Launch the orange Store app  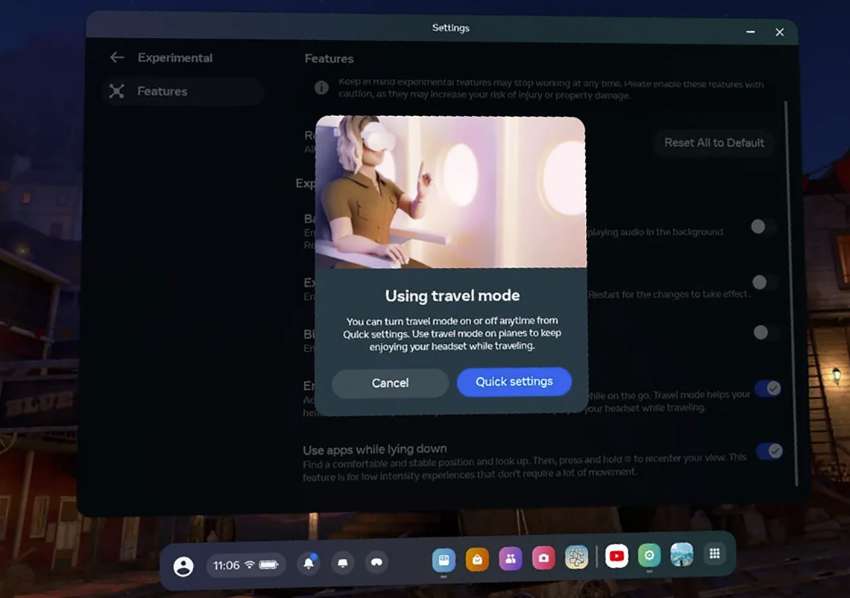[x=477, y=559]
